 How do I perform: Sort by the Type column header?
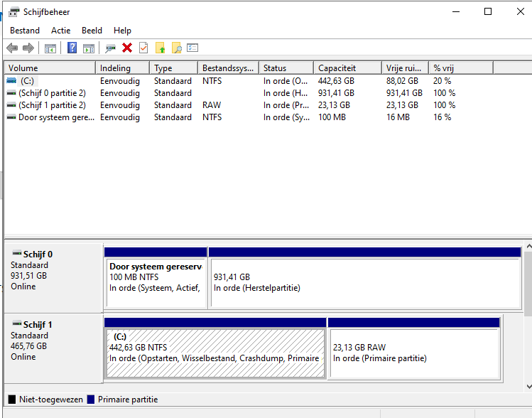[174, 68]
